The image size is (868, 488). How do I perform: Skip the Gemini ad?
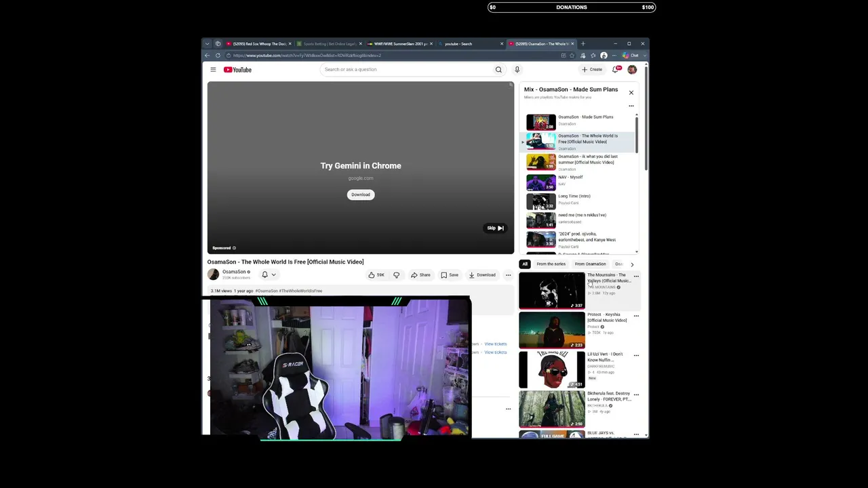(x=495, y=228)
